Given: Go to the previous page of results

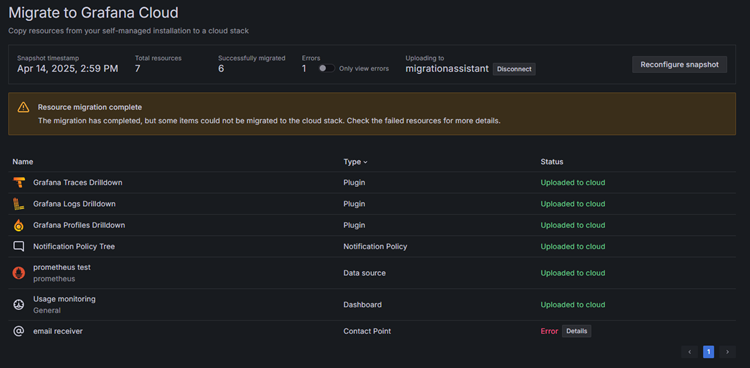Looking at the screenshot, I should [x=689, y=352].
